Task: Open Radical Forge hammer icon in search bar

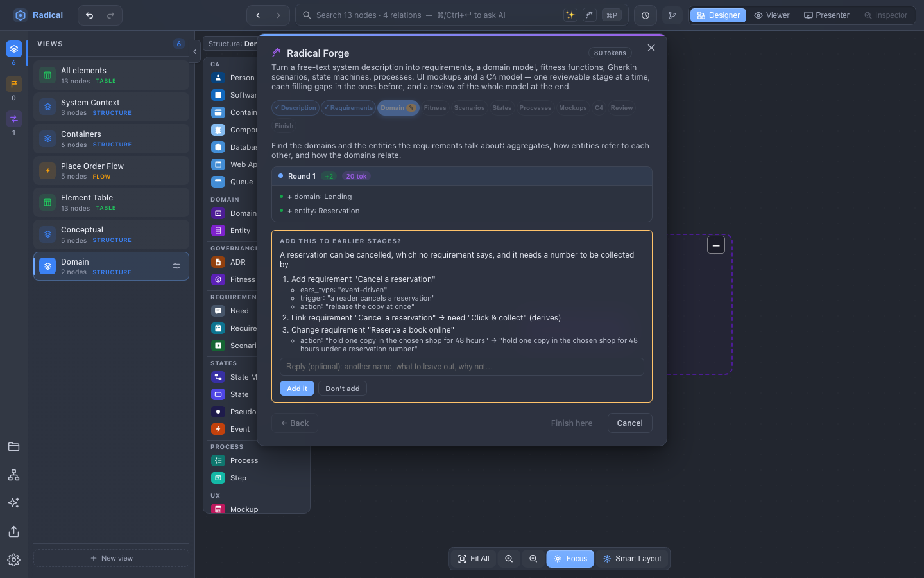Action: (x=590, y=15)
